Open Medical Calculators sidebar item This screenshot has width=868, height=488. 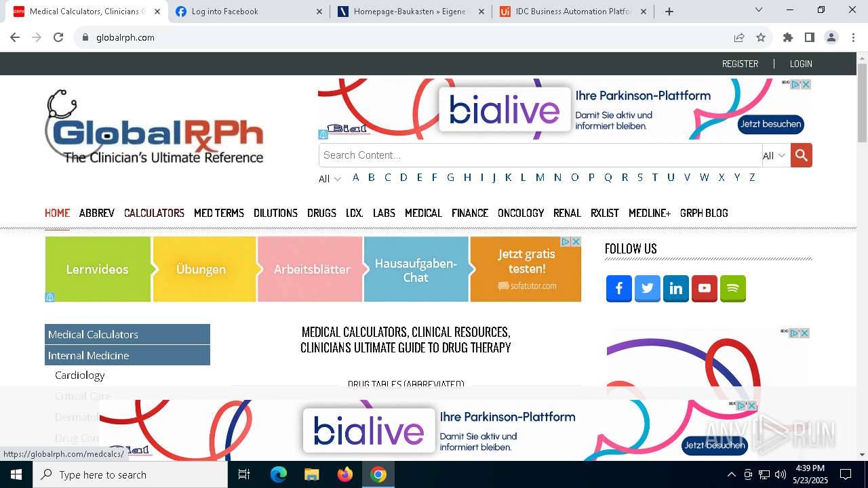pyautogui.click(x=127, y=334)
